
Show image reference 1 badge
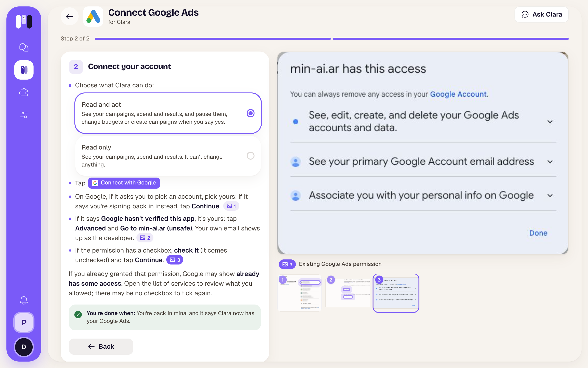(231, 206)
